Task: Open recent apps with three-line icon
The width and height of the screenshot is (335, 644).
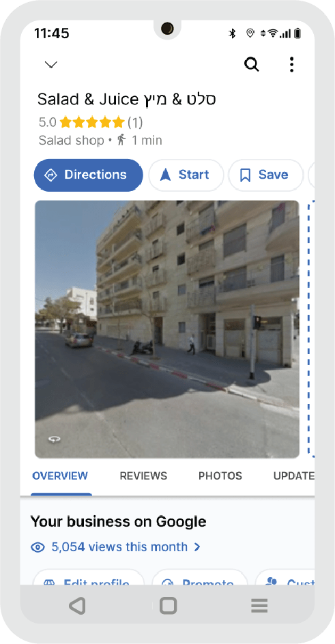Action: pos(259,606)
